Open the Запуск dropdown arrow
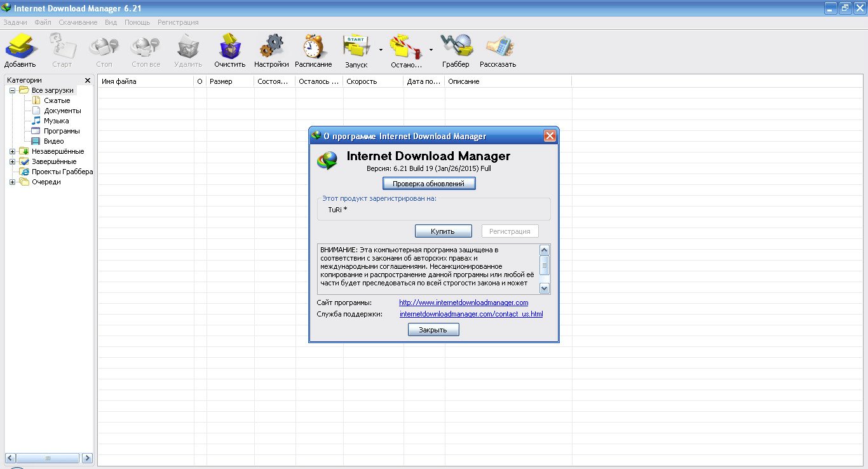 point(381,49)
